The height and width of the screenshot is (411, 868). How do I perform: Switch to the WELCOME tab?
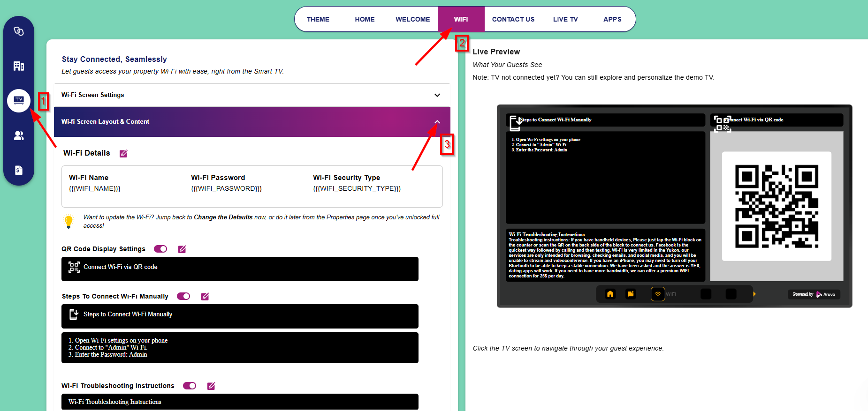click(x=413, y=19)
